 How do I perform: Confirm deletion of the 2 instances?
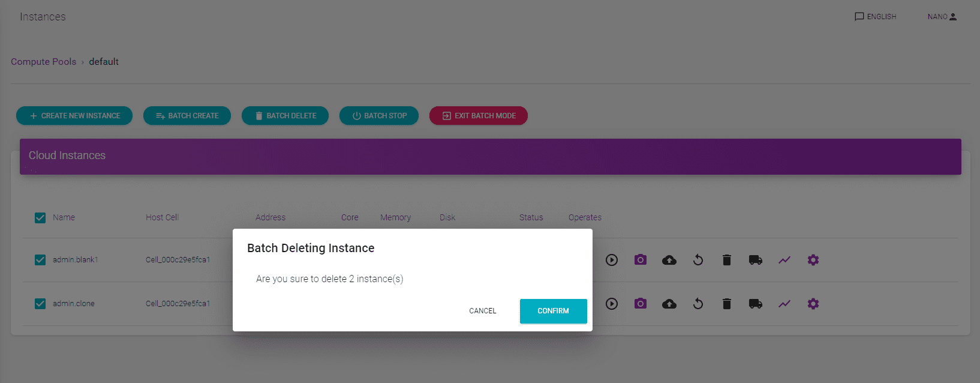[553, 311]
